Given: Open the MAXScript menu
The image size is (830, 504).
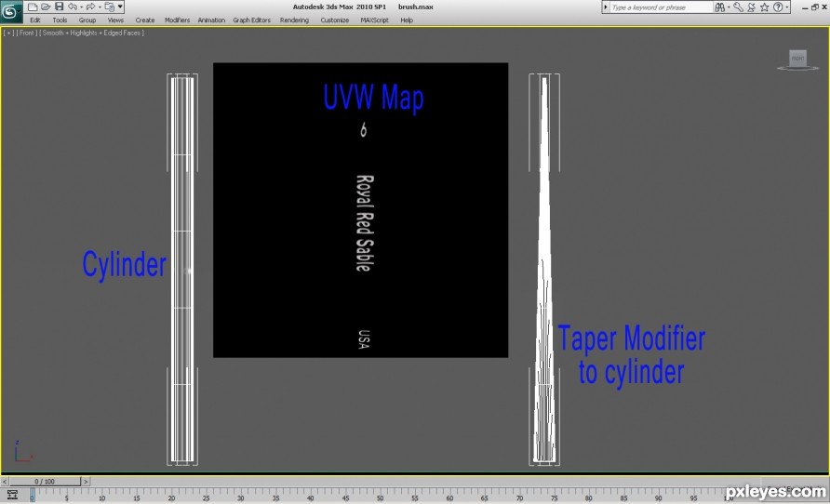Looking at the screenshot, I should (x=374, y=20).
